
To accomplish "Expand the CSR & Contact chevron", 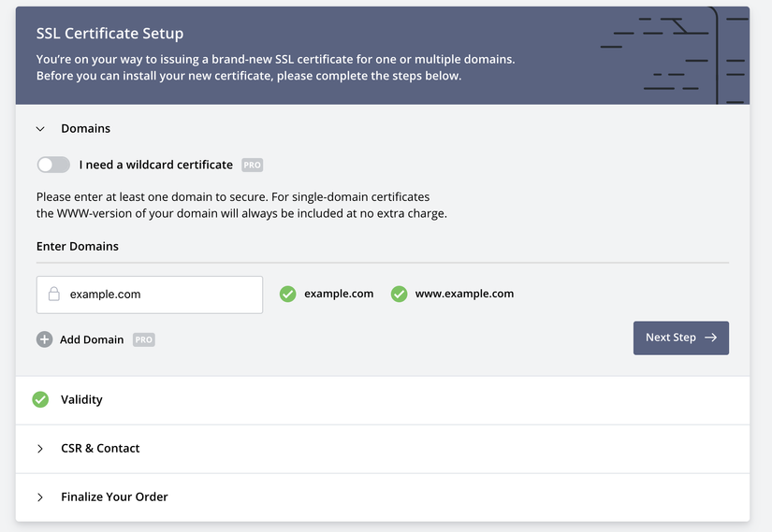I will coord(40,449).
